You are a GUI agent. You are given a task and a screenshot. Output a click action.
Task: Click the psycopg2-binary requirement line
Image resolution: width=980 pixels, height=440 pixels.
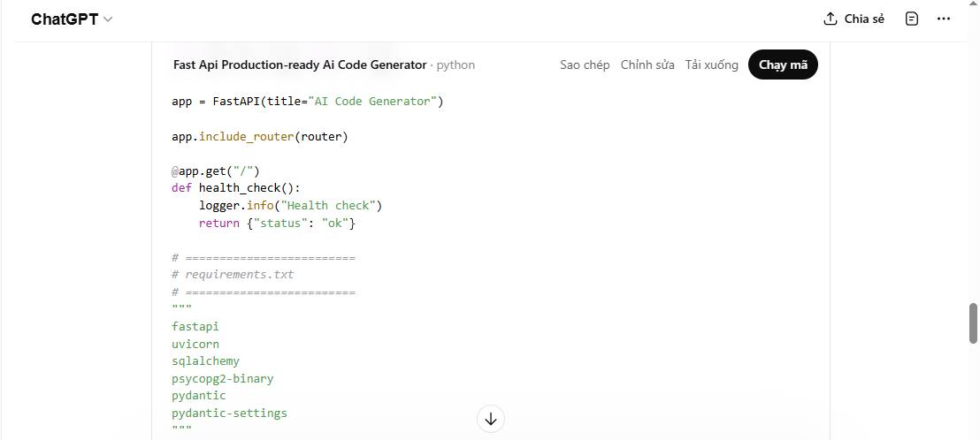tap(222, 378)
